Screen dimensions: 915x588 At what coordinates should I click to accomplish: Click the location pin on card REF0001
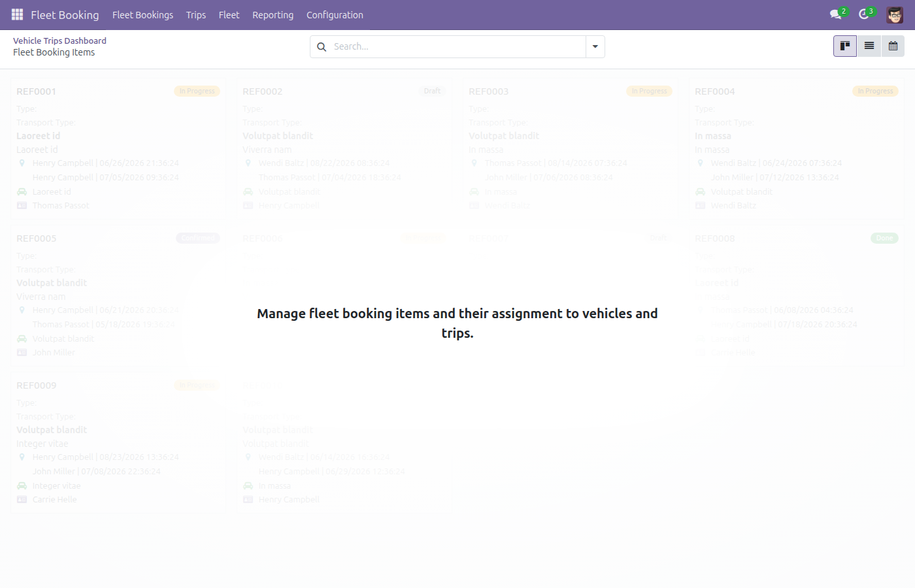22,163
